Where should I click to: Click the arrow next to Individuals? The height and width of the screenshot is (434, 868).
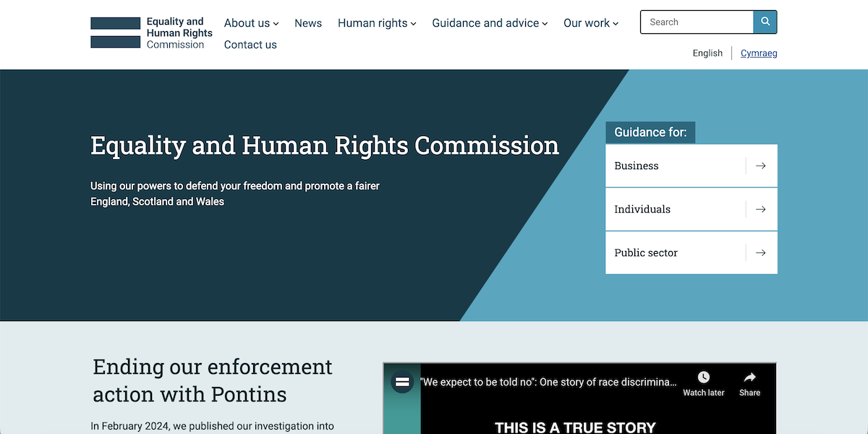point(760,209)
